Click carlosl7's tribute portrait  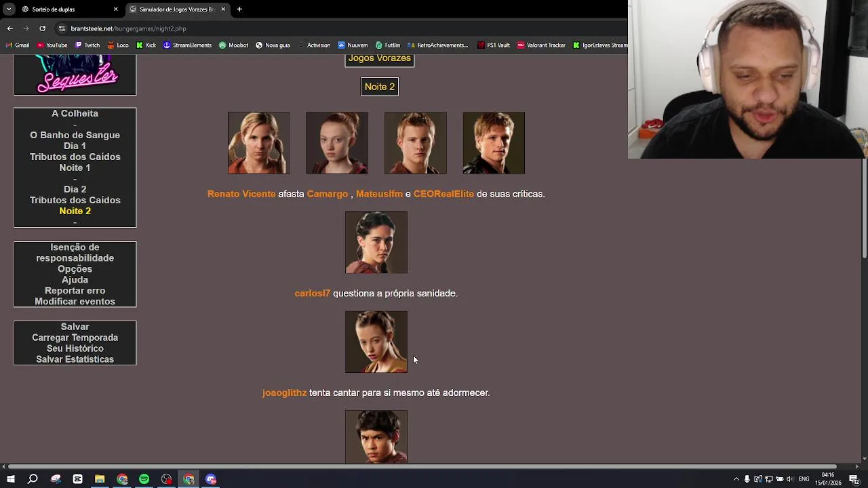(x=376, y=243)
